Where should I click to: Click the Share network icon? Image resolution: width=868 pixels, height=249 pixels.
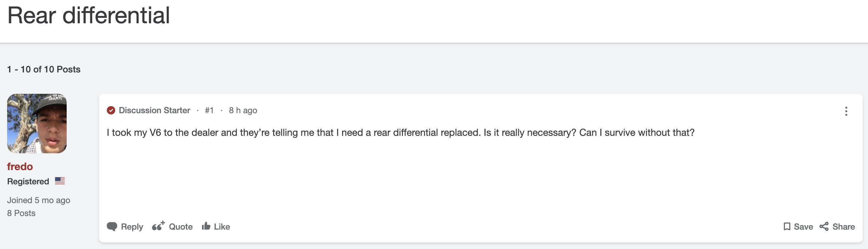point(824,226)
